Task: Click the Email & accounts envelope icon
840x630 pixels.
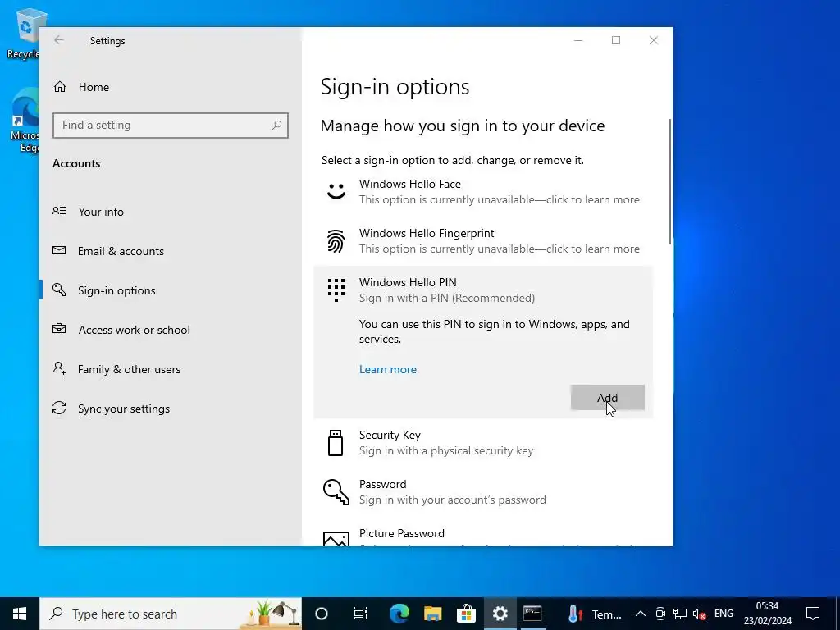Action: coord(59,250)
